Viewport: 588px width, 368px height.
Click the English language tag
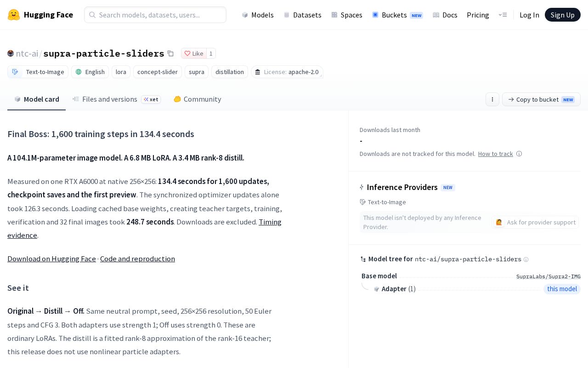coord(90,72)
